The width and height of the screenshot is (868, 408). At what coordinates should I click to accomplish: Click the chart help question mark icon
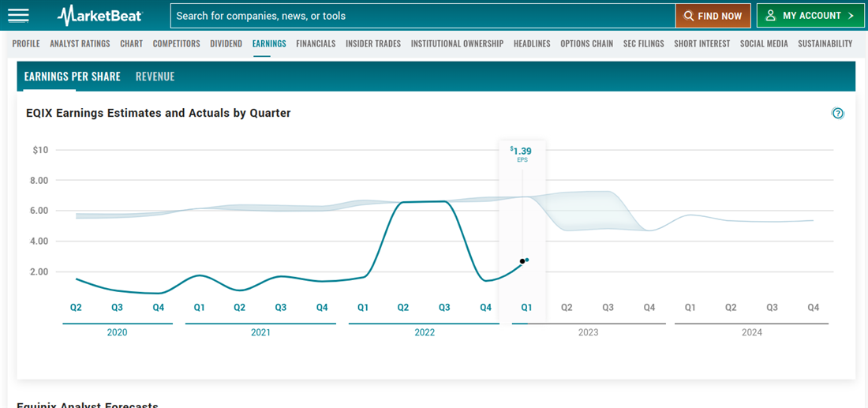[x=838, y=113]
